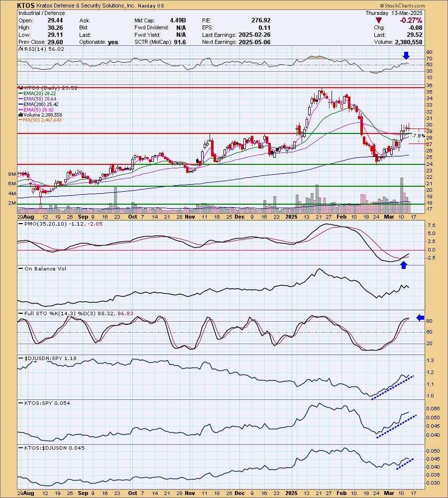Click the Open price value 29.44
Viewport: 448px width, 498px height.
tap(55, 20)
